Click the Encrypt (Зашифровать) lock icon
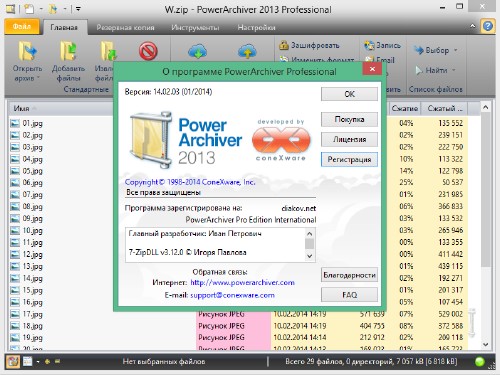Image resolution: width=500 pixels, height=375 pixels. tap(284, 45)
